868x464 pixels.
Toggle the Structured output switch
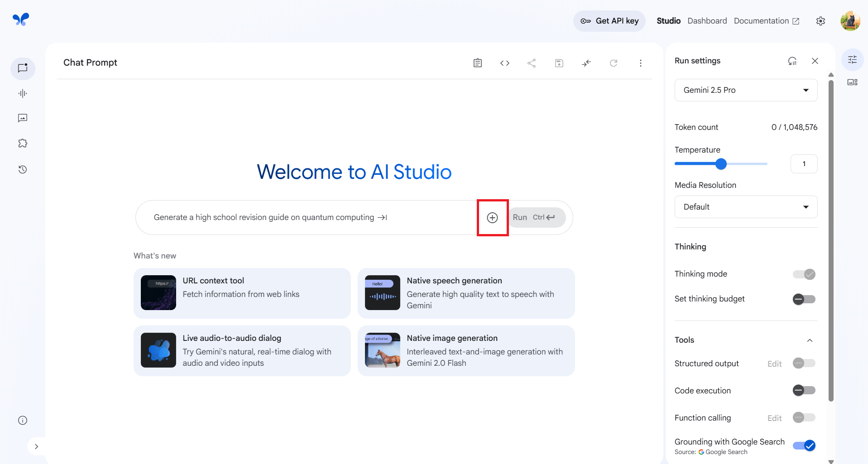[x=804, y=363]
